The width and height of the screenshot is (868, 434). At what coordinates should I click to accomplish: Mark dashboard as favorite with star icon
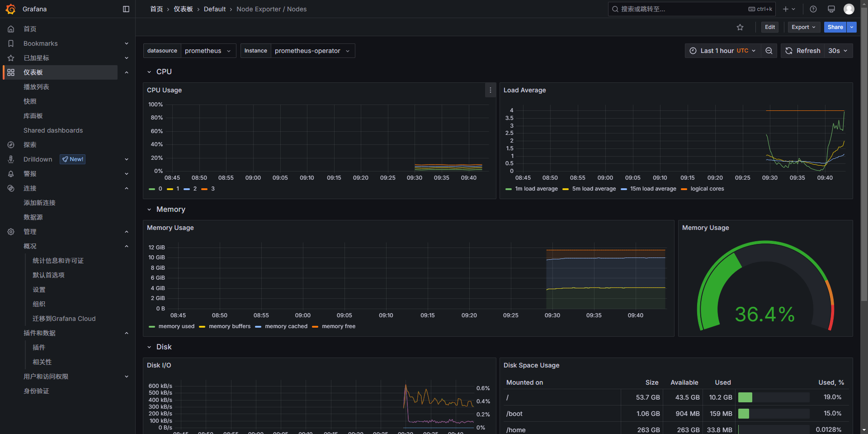(x=740, y=27)
